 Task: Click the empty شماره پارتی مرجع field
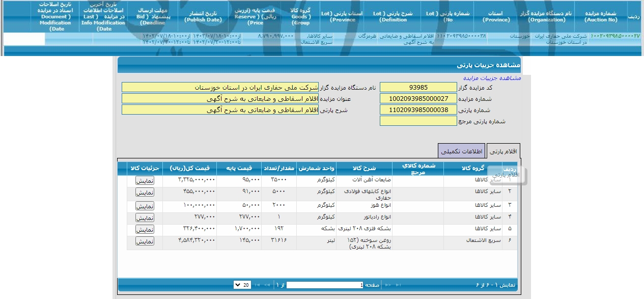point(418,120)
